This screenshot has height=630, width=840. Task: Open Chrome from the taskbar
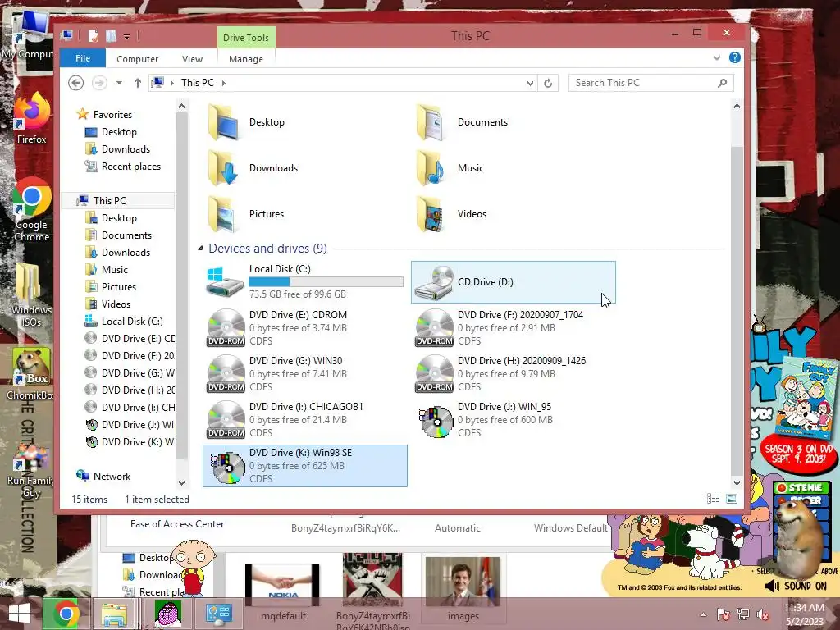[x=66, y=614]
